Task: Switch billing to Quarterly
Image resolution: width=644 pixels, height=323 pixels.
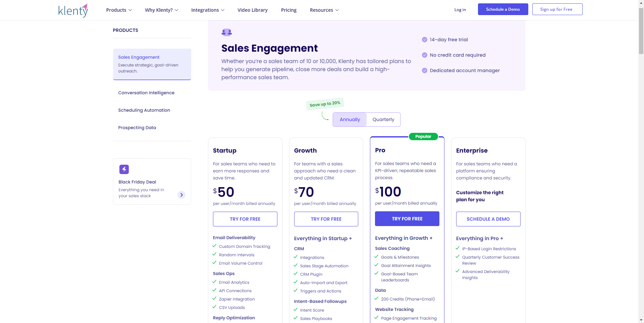Action: (383, 119)
